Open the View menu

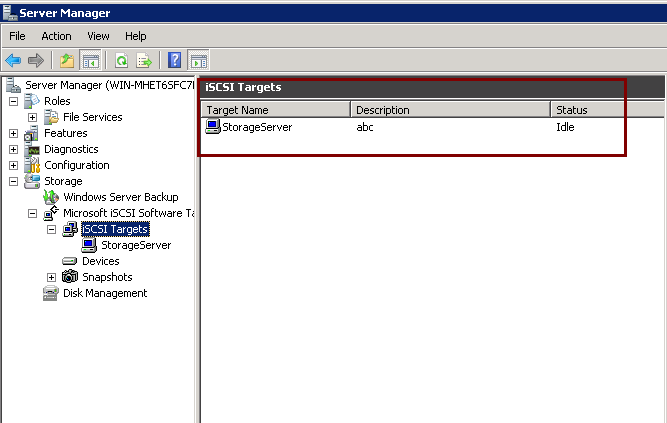[x=98, y=36]
